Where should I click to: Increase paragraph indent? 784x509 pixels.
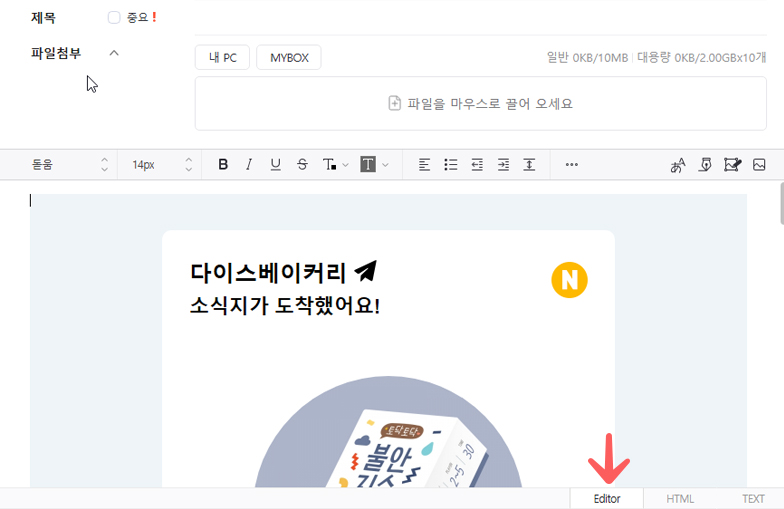pyautogui.click(x=503, y=164)
